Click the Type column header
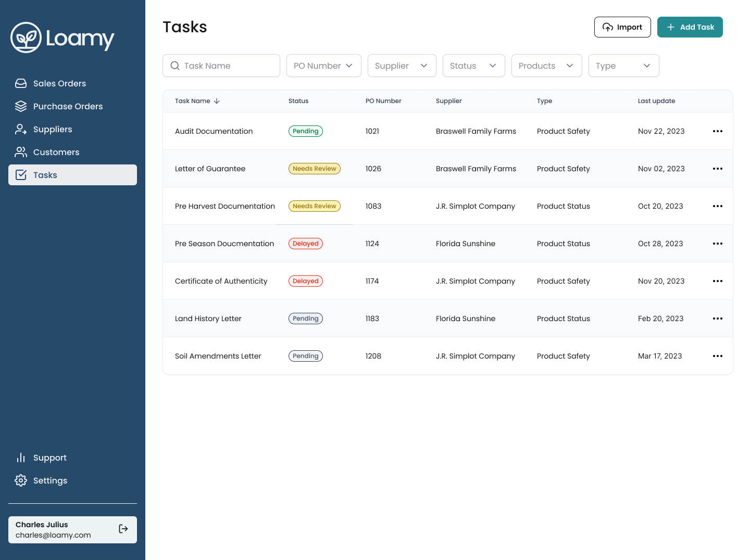750x560 pixels. pos(544,101)
